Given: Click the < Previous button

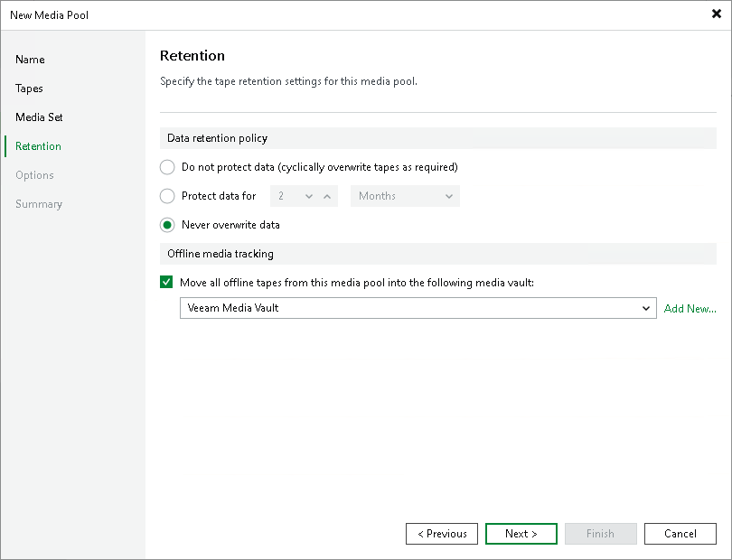Looking at the screenshot, I should coord(442,534).
